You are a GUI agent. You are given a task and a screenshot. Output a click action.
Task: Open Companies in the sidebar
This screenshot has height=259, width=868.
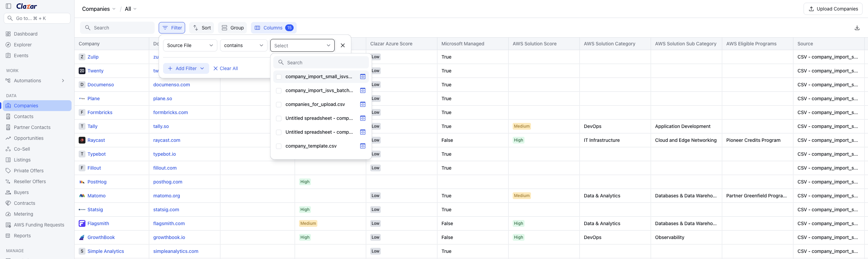coord(37,106)
